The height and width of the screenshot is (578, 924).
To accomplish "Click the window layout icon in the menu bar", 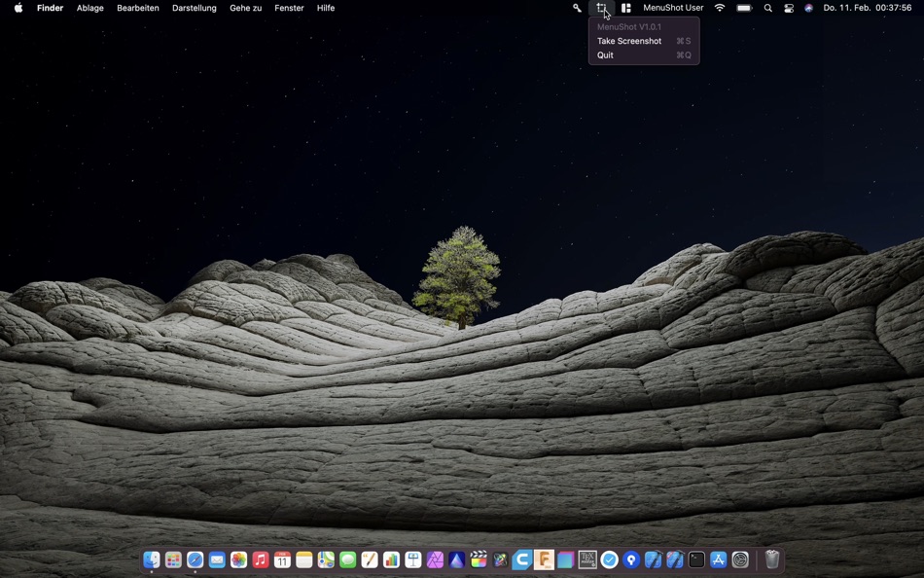I will pyautogui.click(x=625, y=8).
